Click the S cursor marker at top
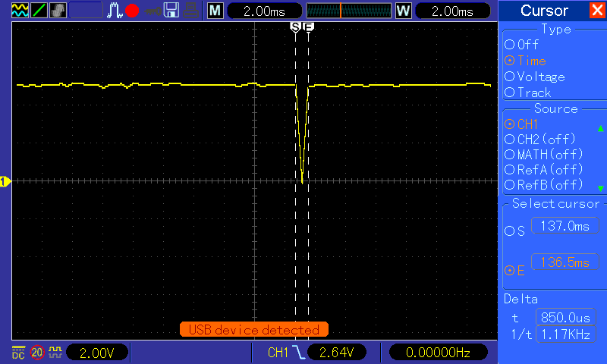Viewport: 607px width, 364px height. (x=295, y=27)
